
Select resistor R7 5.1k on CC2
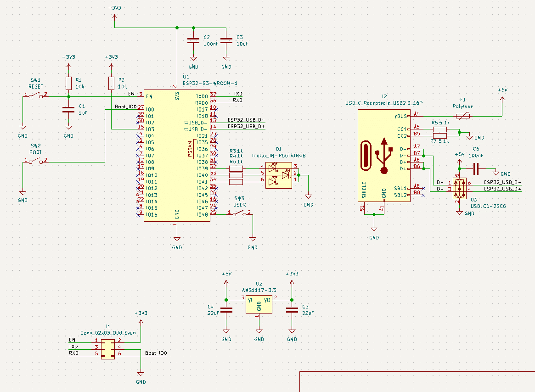pos(440,136)
